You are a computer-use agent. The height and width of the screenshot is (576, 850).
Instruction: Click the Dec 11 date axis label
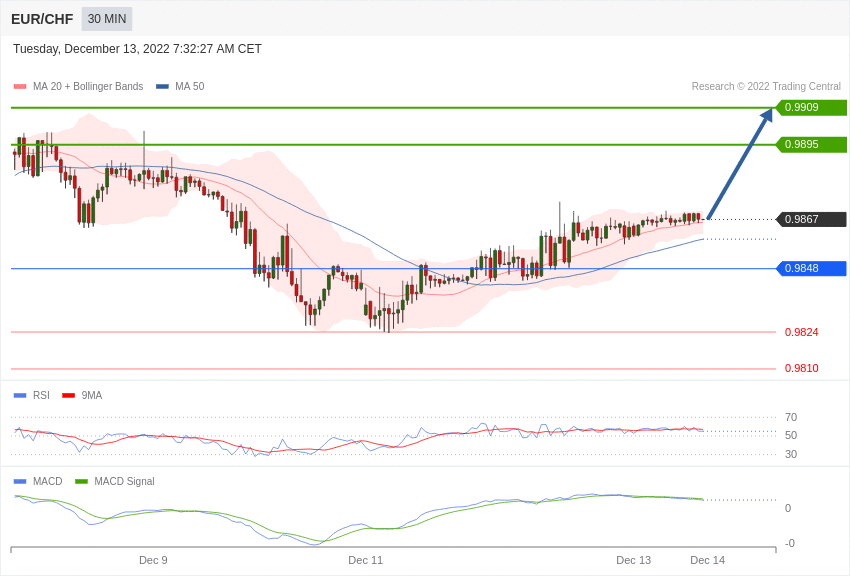365,560
